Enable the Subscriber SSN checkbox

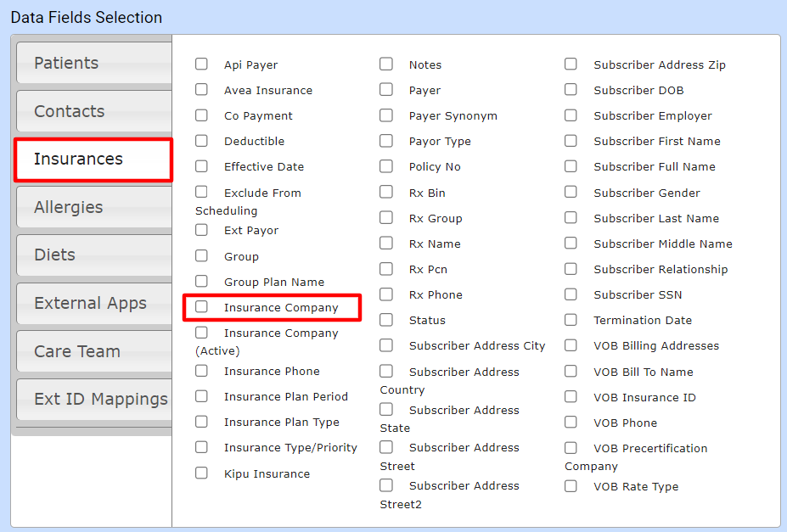(571, 294)
